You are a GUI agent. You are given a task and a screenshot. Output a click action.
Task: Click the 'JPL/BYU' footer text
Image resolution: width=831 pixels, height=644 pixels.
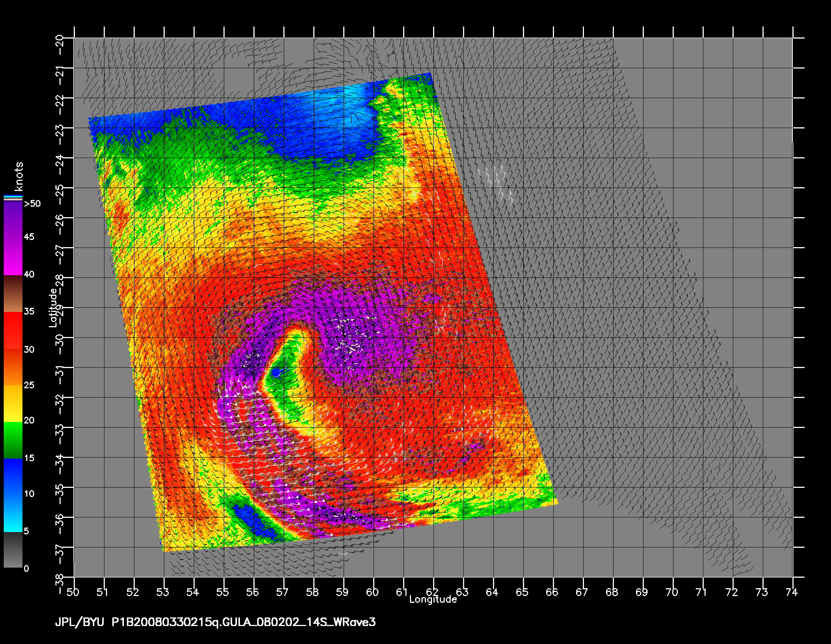[79, 623]
